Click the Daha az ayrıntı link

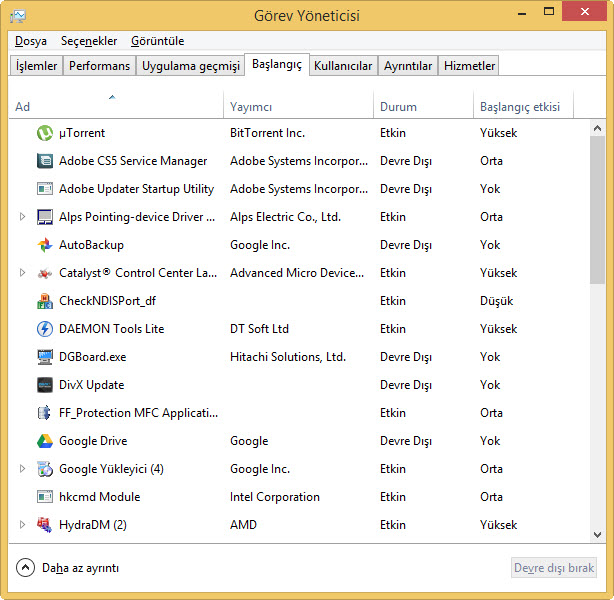[80, 568]
